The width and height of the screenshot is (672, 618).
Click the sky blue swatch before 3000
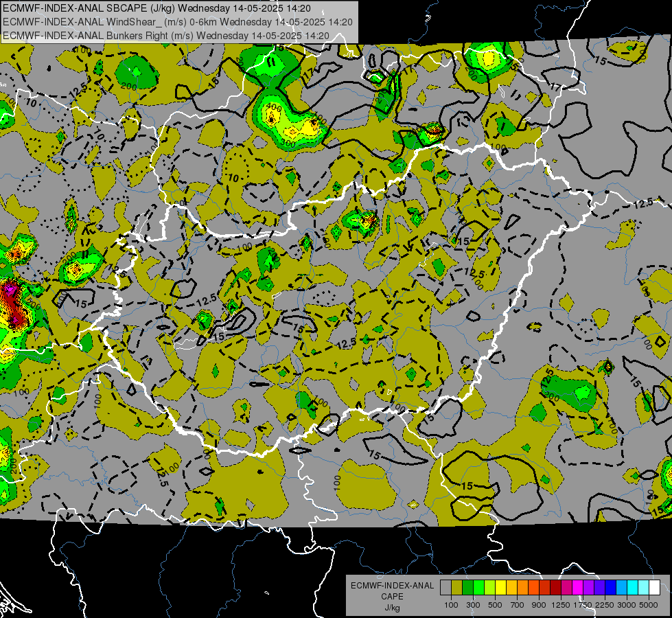621,588
